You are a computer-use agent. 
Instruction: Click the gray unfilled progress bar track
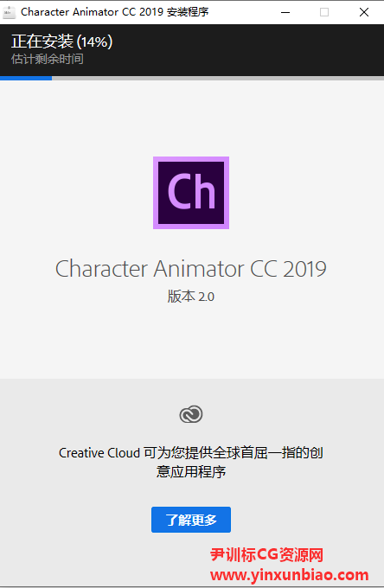click(218, 79)
